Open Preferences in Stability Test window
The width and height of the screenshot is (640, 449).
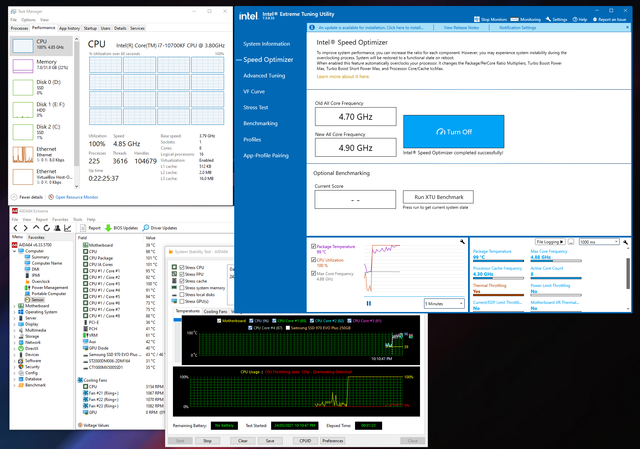click(x=333, y=441)
